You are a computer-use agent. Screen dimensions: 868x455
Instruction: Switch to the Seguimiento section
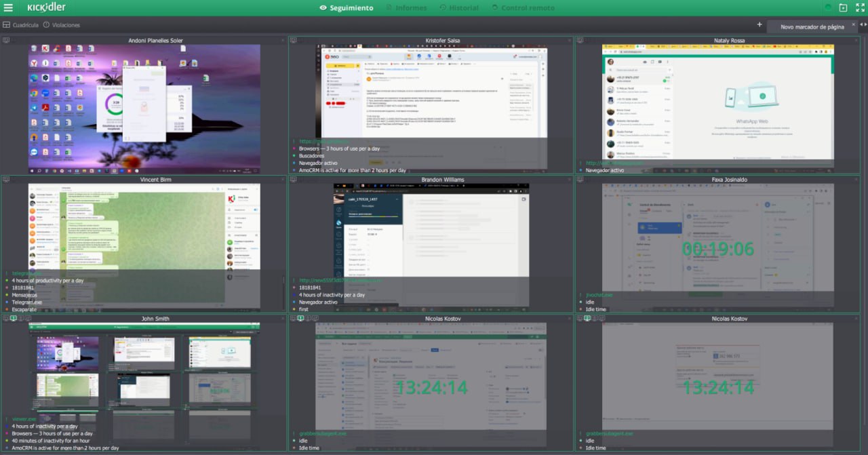tap(346, 8)
